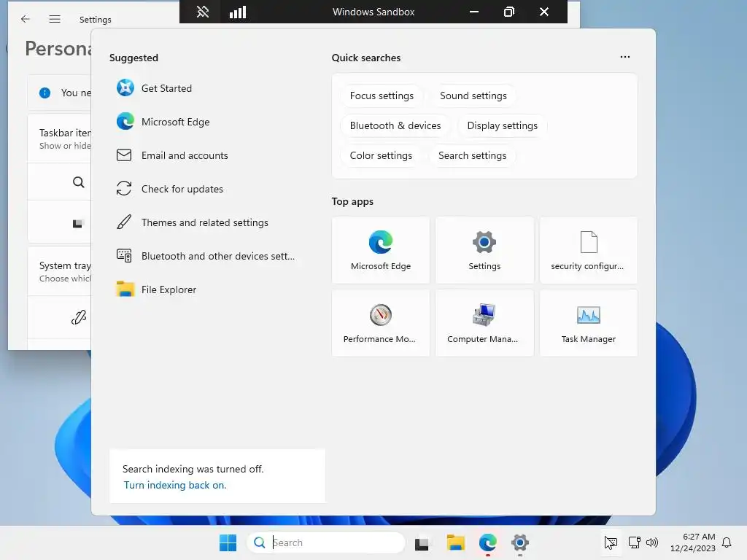Open security configuration tile in Top apps
Viewport: 747px width, 560px height.
tap(589, 250)
